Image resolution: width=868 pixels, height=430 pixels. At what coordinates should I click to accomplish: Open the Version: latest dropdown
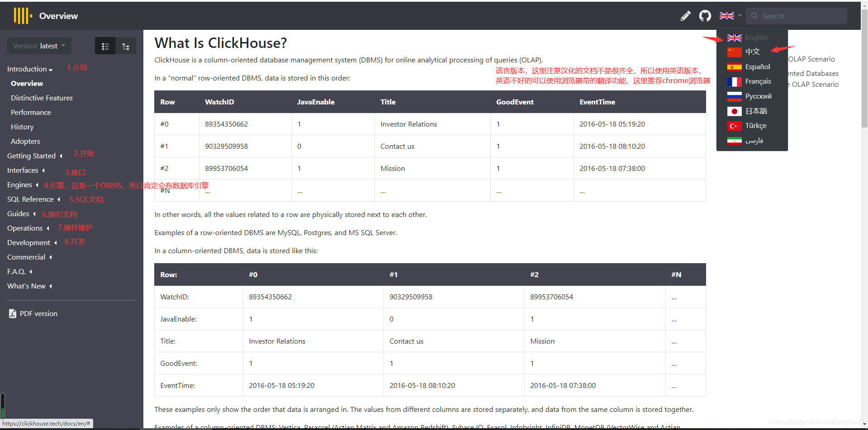point(39,46)
